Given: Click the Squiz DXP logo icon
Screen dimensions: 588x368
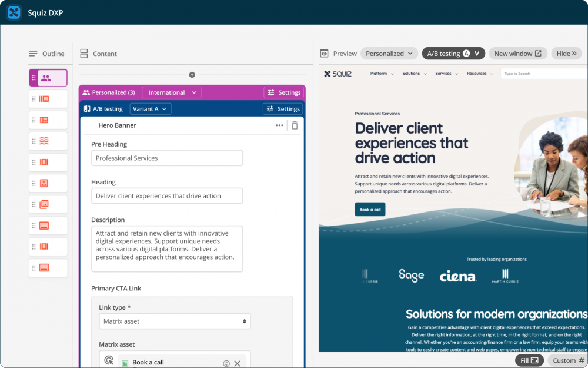Looking at the screenshot, I should [x=14, y=12].
